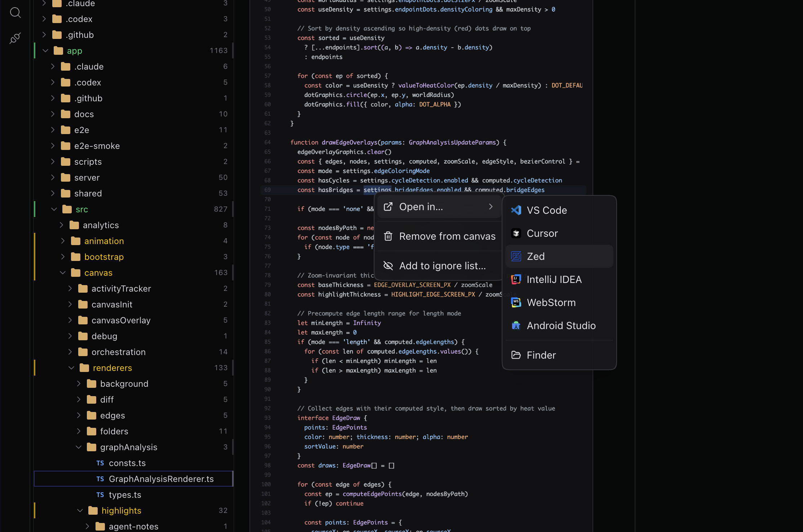Click the crossed-eye ignore list icon
Image resolution: width=803 pixels, height=532 pixels.
click(x=388, y=266)
